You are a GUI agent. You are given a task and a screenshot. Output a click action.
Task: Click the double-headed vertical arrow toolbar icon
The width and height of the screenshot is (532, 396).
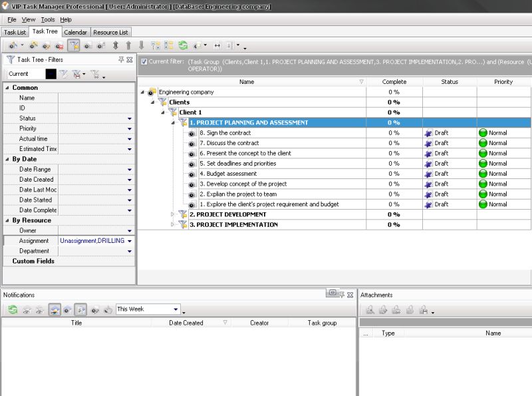coord(115,45)
